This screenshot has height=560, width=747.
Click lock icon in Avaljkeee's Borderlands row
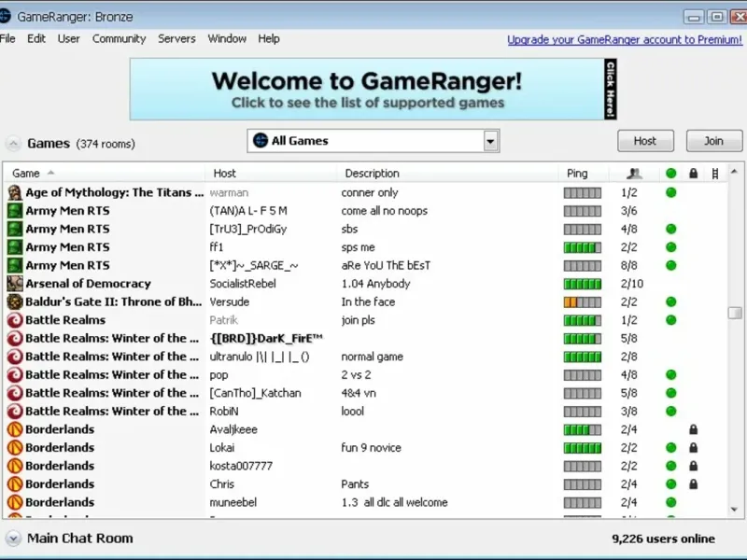pos(693,429)
